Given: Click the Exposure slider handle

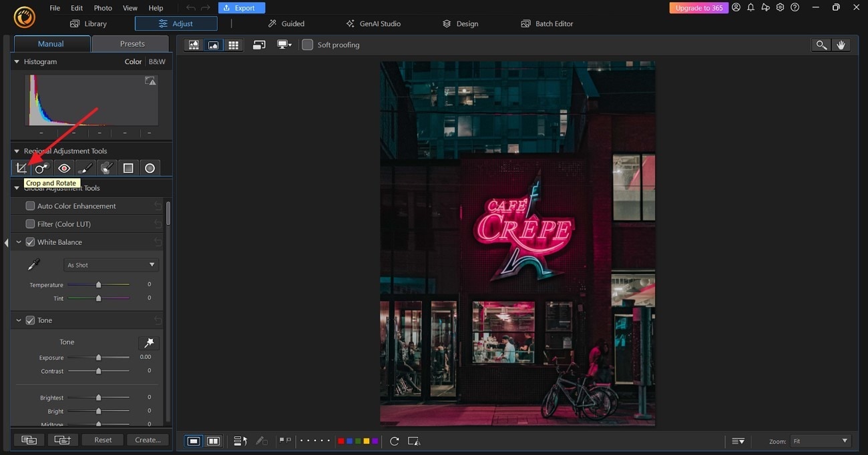Looking at the screenshot, I should coord(98,358).
